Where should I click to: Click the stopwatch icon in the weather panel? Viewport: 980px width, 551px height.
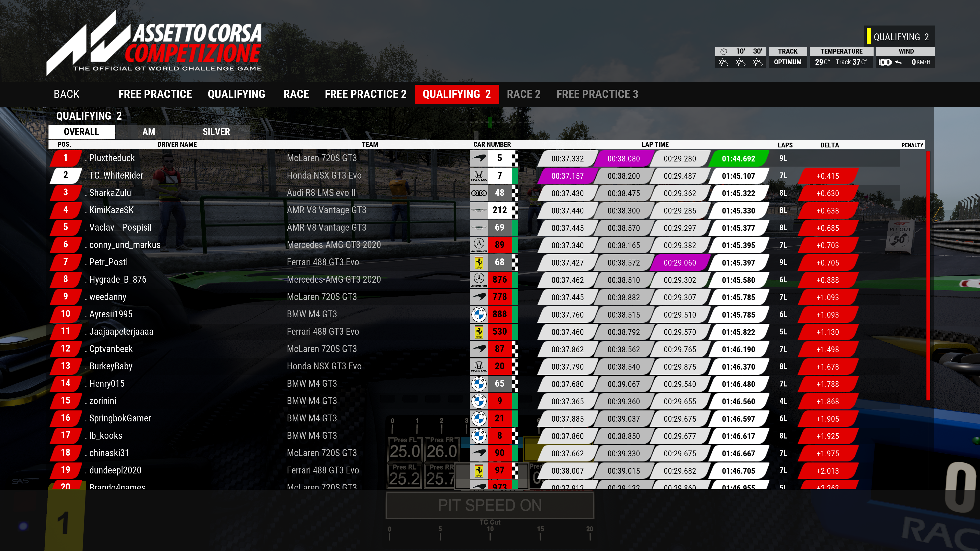click(x=724, y=51)
